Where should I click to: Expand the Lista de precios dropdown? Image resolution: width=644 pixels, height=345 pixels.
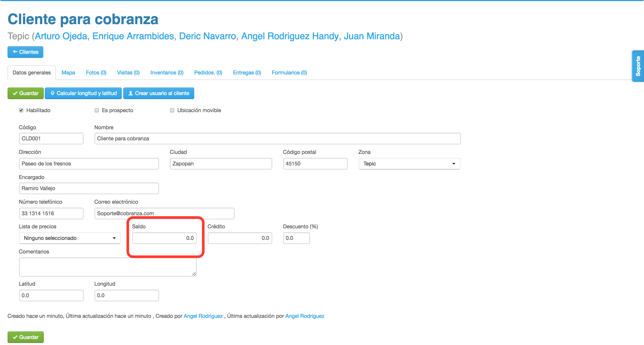click(70, 238)
